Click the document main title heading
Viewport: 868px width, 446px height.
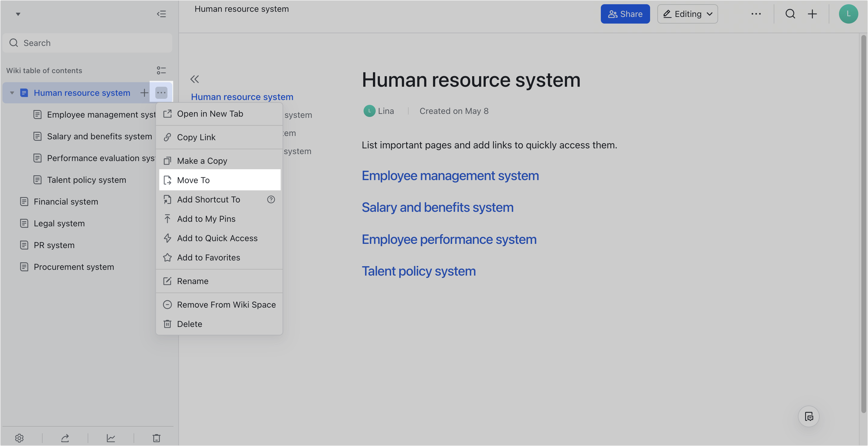coord(471,80)
